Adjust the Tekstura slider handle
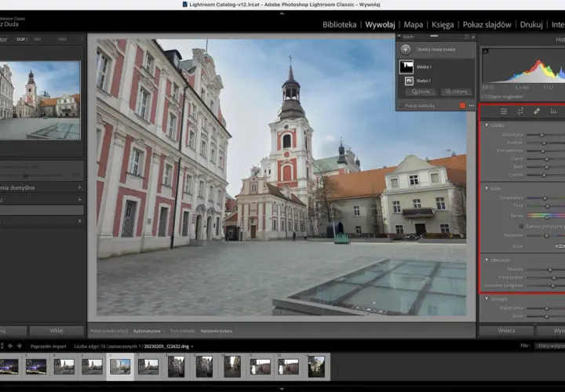565x392 pixels. pyautogui.click(x=550, y=270)
